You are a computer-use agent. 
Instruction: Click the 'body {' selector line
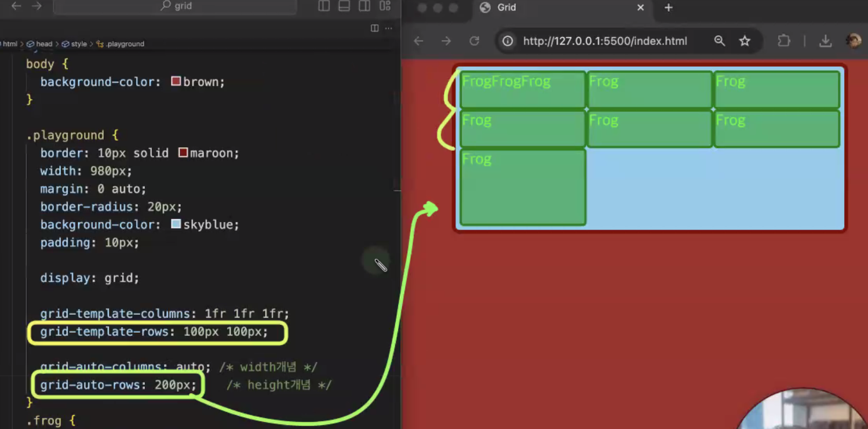click(x=48, y=64)
